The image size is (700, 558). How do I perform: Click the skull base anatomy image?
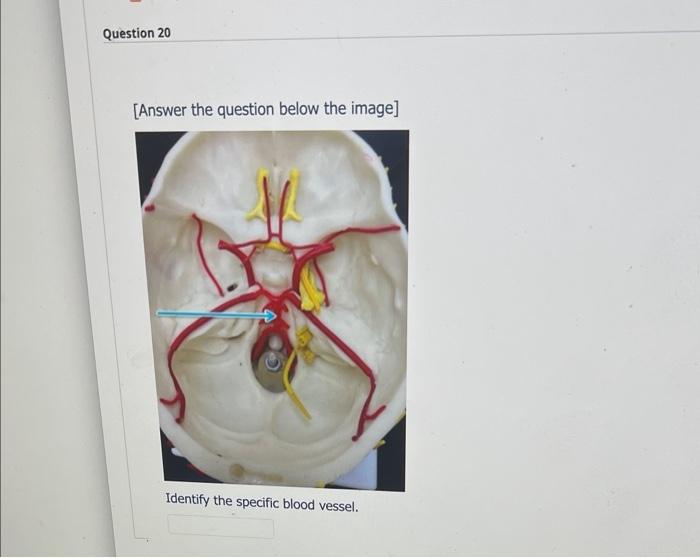click(x=271, y=311)
